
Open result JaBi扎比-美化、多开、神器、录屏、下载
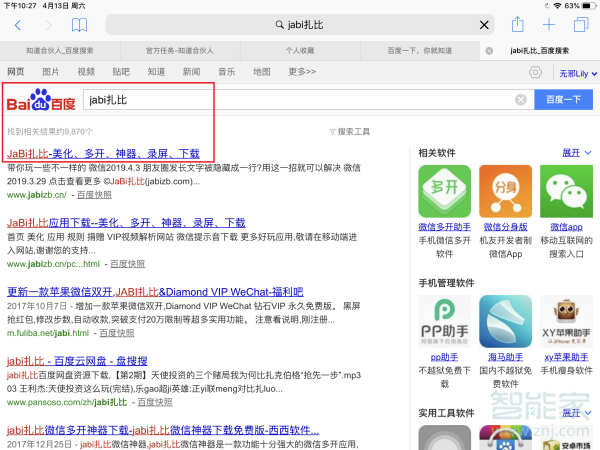click(103, 154)
